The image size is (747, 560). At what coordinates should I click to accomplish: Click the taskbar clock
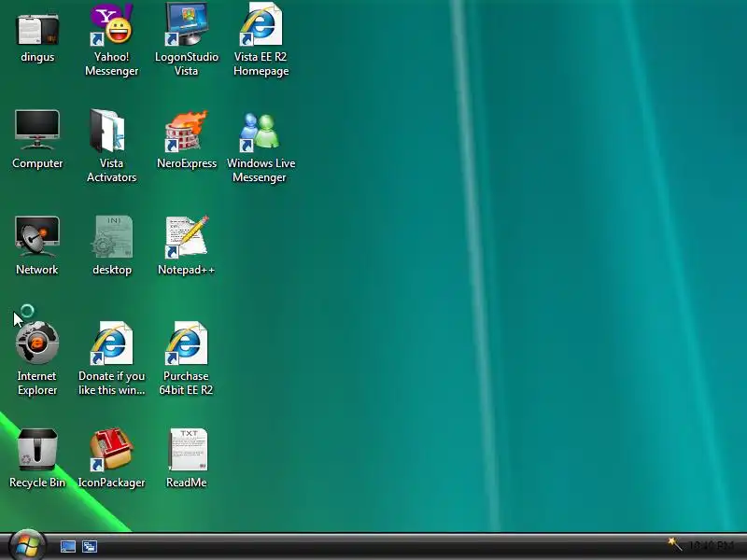[712, 546]
